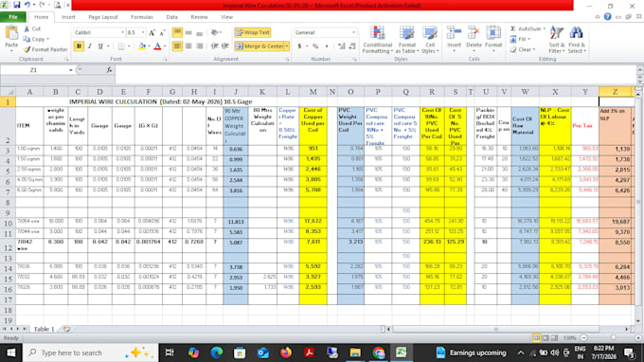Toggle Underline formatting
The width and height of the screenshot is (644, 362).
tap(100, 46)
